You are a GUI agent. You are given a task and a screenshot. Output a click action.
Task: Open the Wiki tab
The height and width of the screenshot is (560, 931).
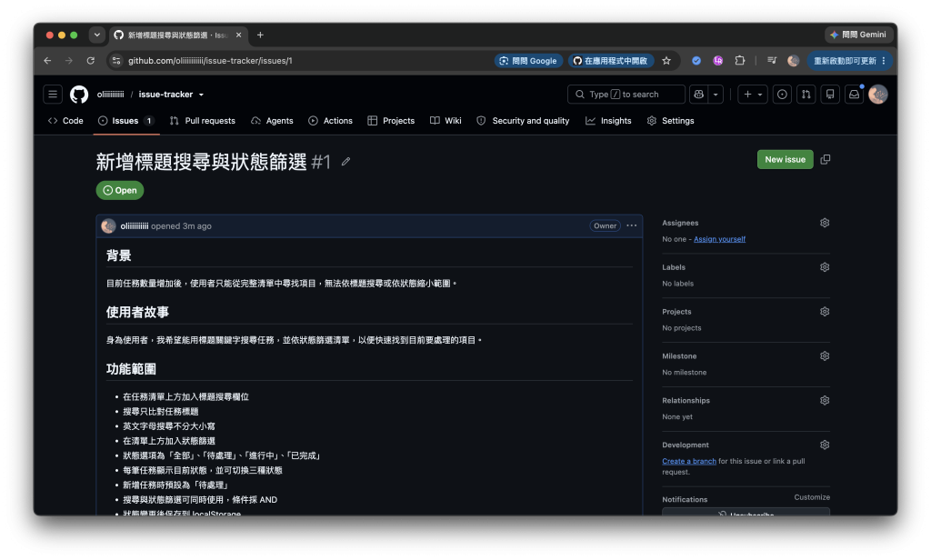coord(445,121)
